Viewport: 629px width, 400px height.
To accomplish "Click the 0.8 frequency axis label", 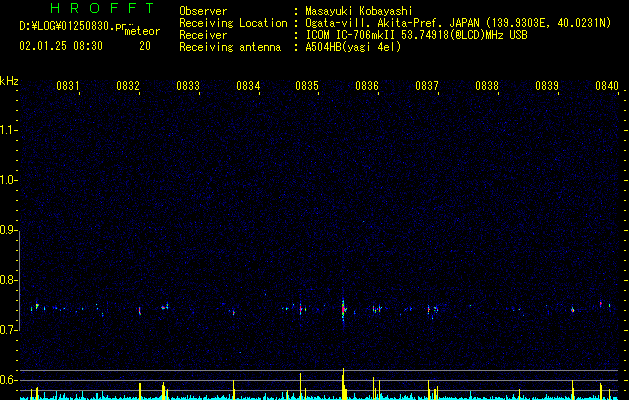I will [8, 280].
